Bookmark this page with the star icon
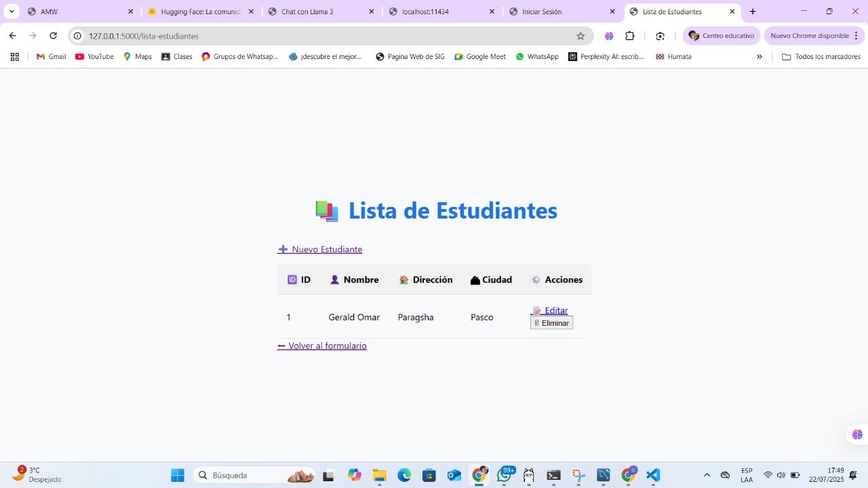 [x=580, y=36]
